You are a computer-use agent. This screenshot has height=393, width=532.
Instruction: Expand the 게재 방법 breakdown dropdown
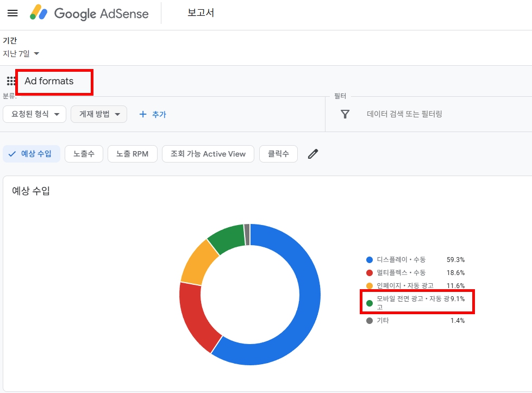point(99,114)
